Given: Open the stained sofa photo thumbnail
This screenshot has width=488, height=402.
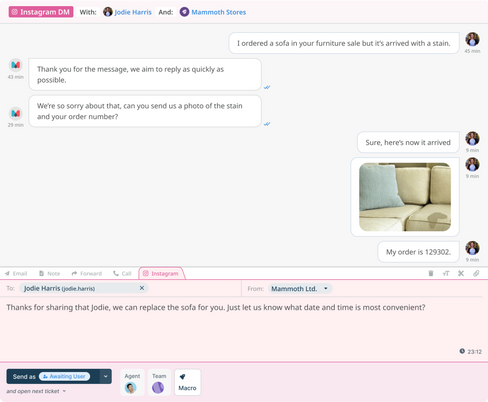Looking at the screenshot, I should point(405,197).
